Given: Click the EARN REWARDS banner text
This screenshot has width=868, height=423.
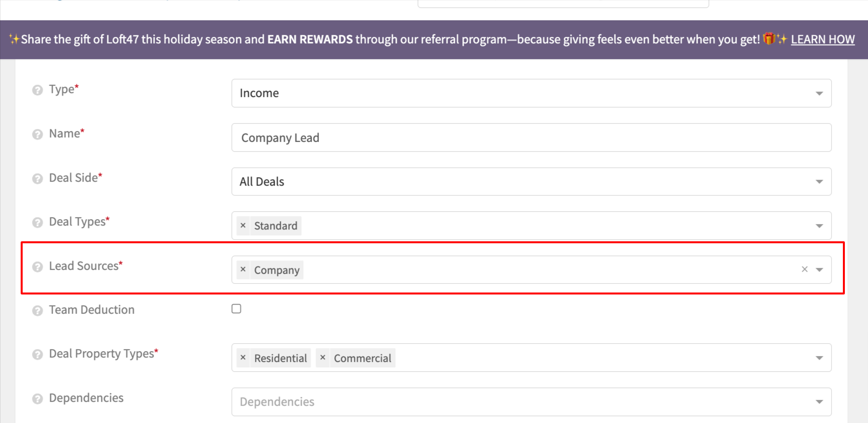Looking at the screenshot, I should (x=310, y=39).
